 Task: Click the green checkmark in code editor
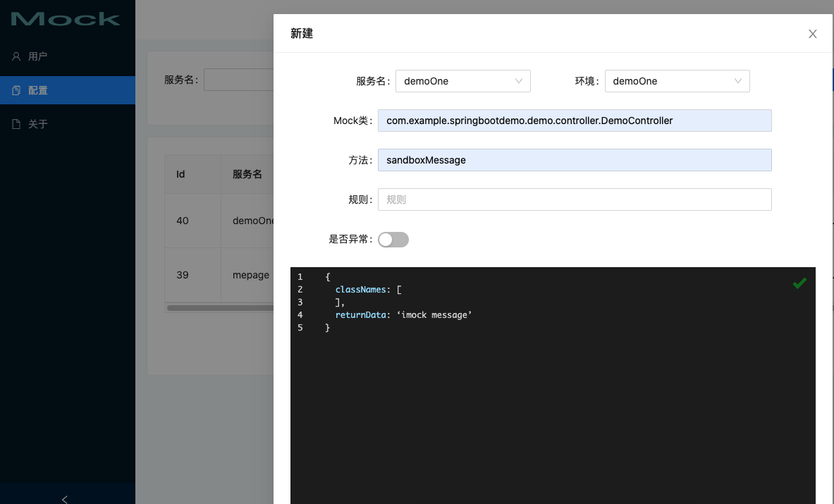click(x=799, y=283)
